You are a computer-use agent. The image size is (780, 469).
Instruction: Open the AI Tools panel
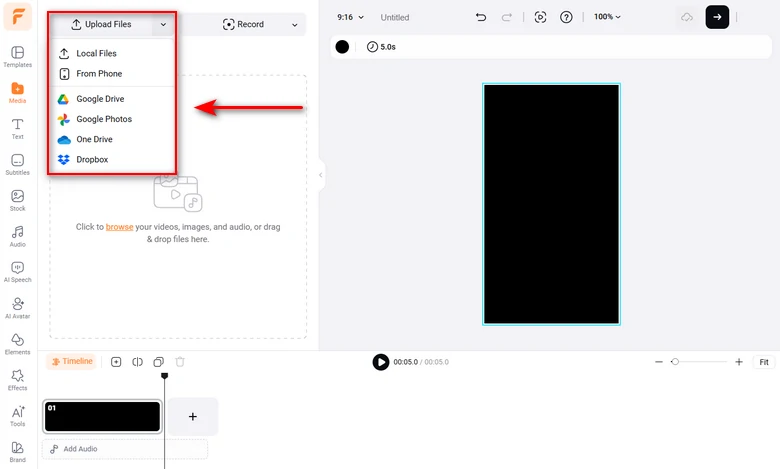click(x=17, y=416)
